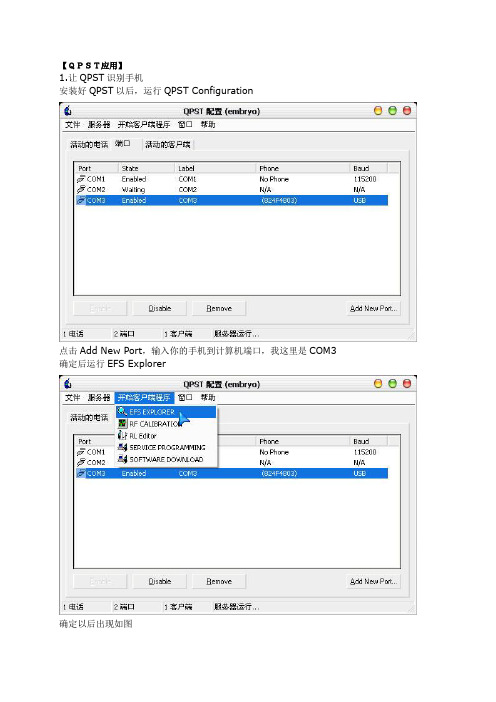Click 'No Phone' cell in upper window
This screenshot has height=702, width=496.
(x=274, y=179)
